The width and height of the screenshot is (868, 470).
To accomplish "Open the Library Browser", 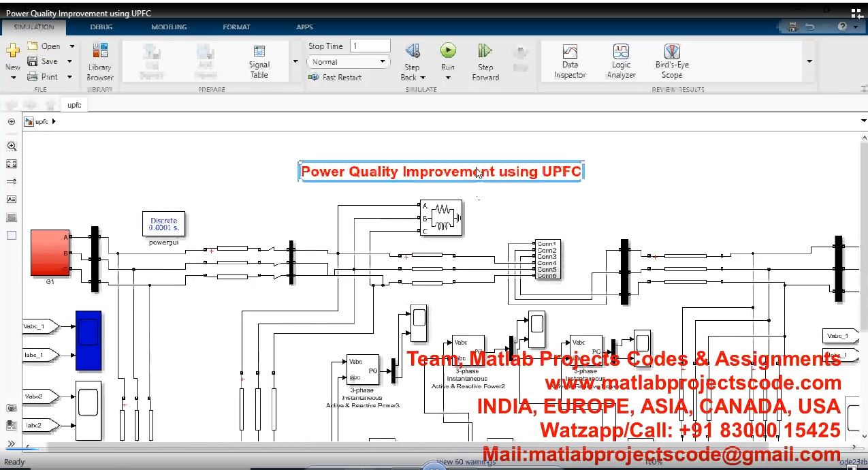I will click(100, 60).
